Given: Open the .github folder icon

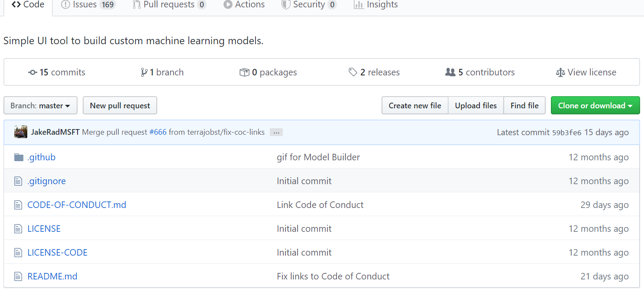Looking at the screenshot, I should [x=19, y=157].
